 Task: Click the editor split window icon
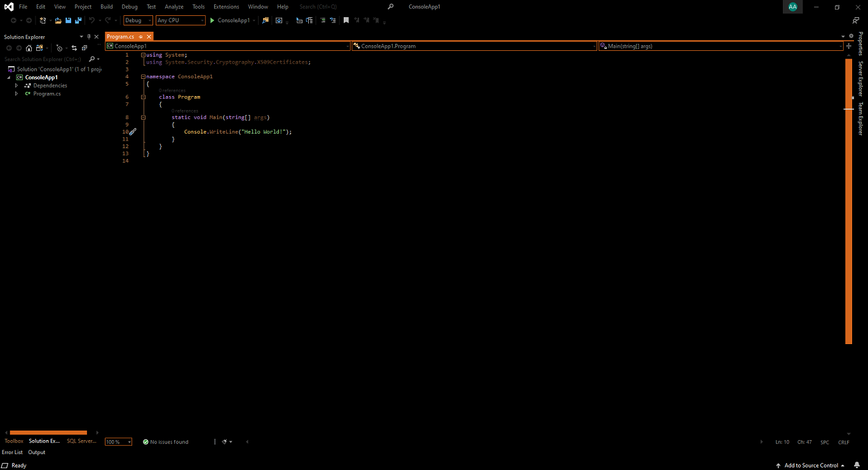[849, 46]
